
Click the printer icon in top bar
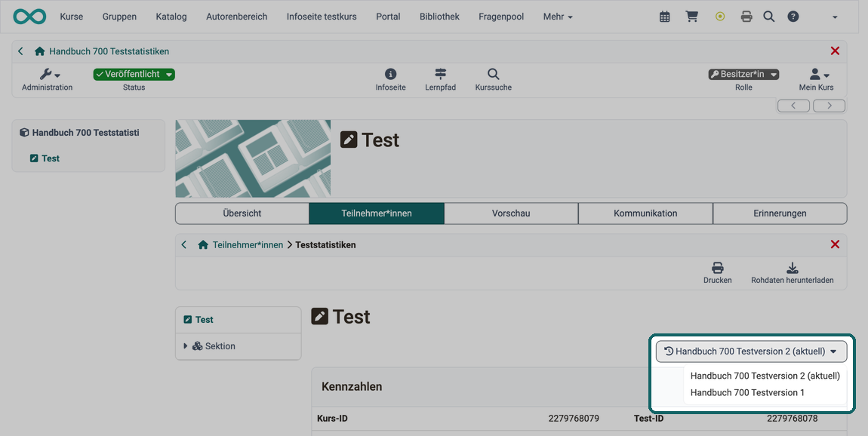(x=746, y=17)
